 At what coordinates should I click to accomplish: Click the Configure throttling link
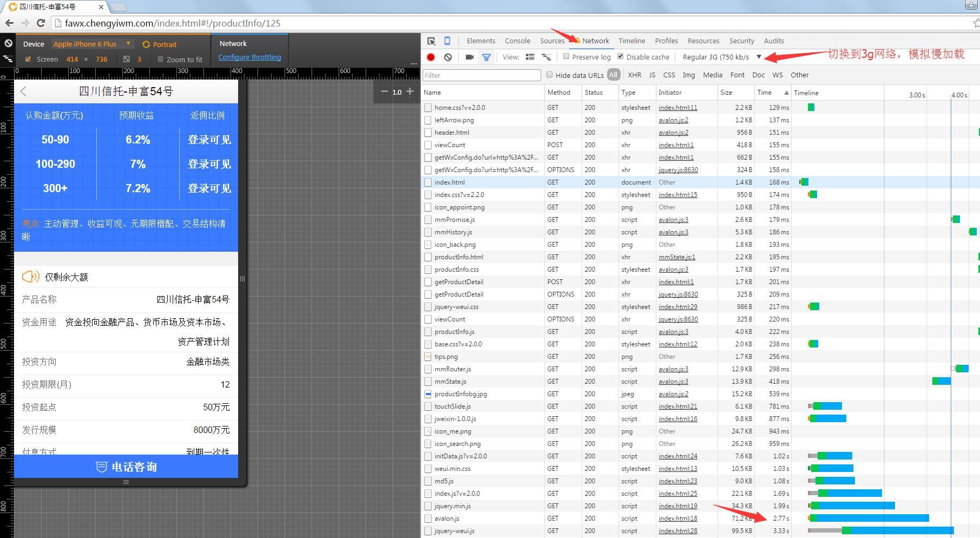[x=249, y=57]
